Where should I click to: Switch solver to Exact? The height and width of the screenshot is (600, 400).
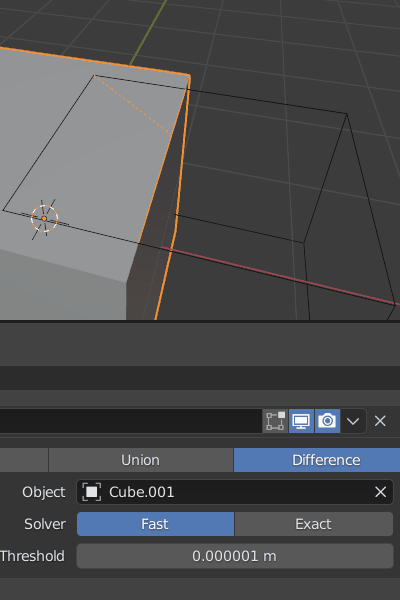click(313, 524)
